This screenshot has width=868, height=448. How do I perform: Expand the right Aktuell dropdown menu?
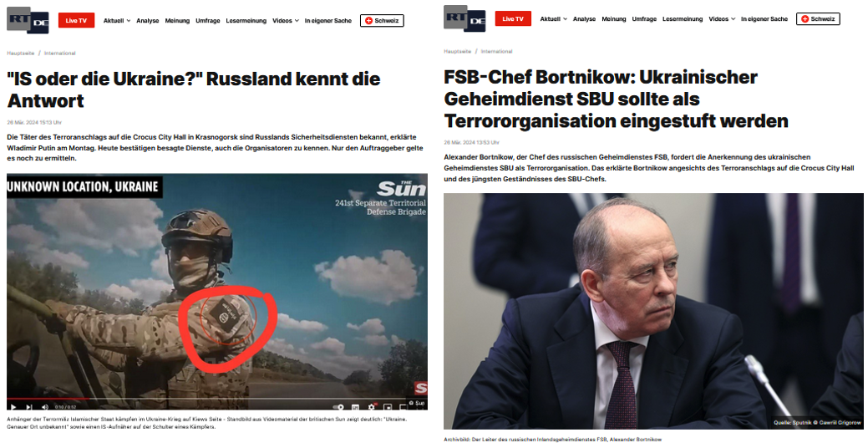(554, 19)
